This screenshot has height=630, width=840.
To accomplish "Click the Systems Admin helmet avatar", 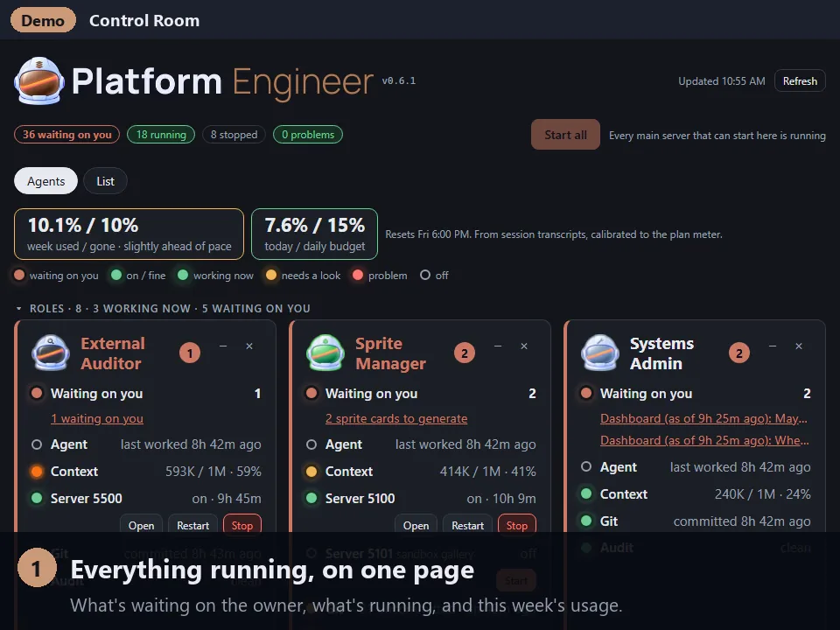I will 600,353.
